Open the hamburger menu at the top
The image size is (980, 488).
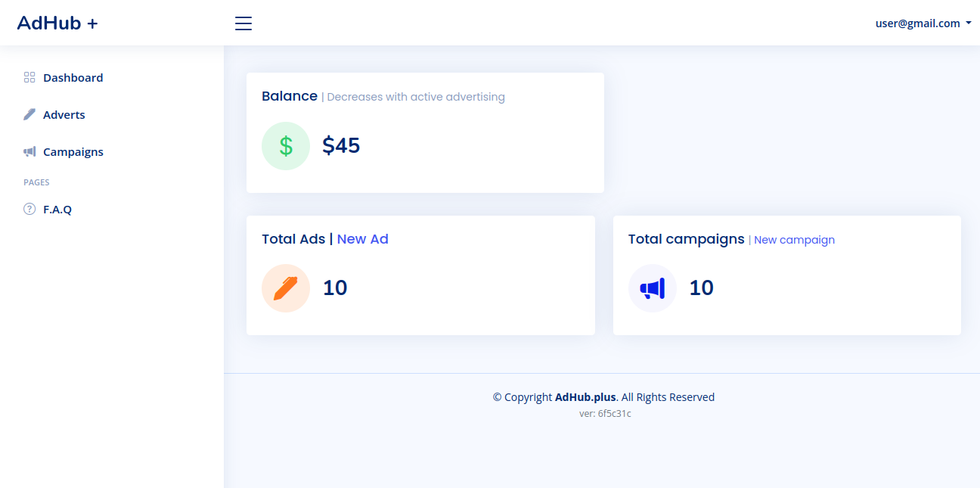coord(243,23)
